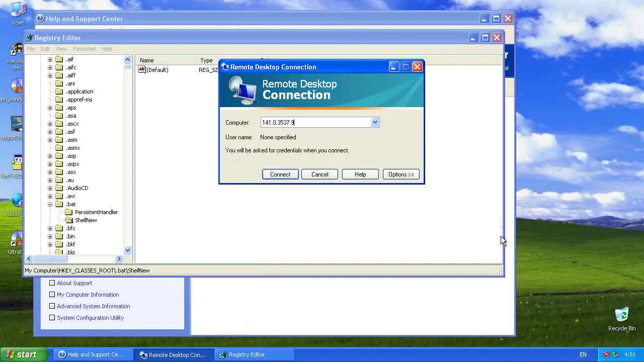644x362 pixels.
Task: Select the PersistentHandler tree key
Action: click(96, 212)
